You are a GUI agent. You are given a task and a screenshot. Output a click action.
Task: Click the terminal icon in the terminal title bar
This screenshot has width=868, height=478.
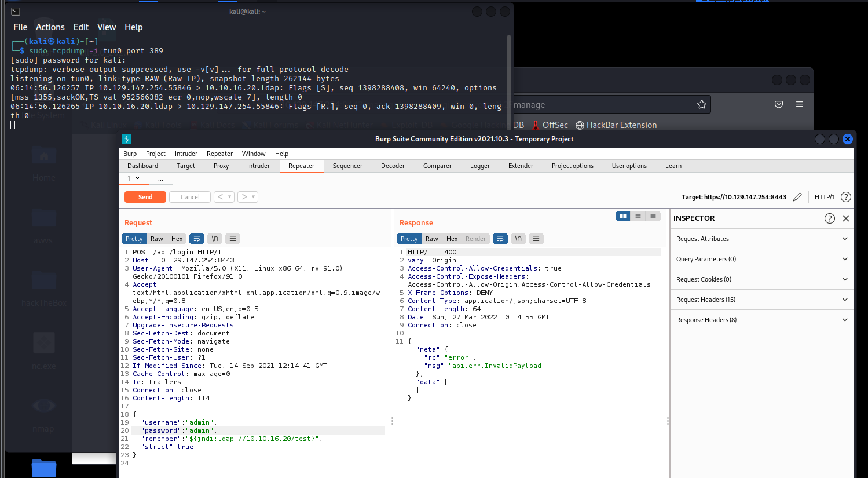[16, 12]
